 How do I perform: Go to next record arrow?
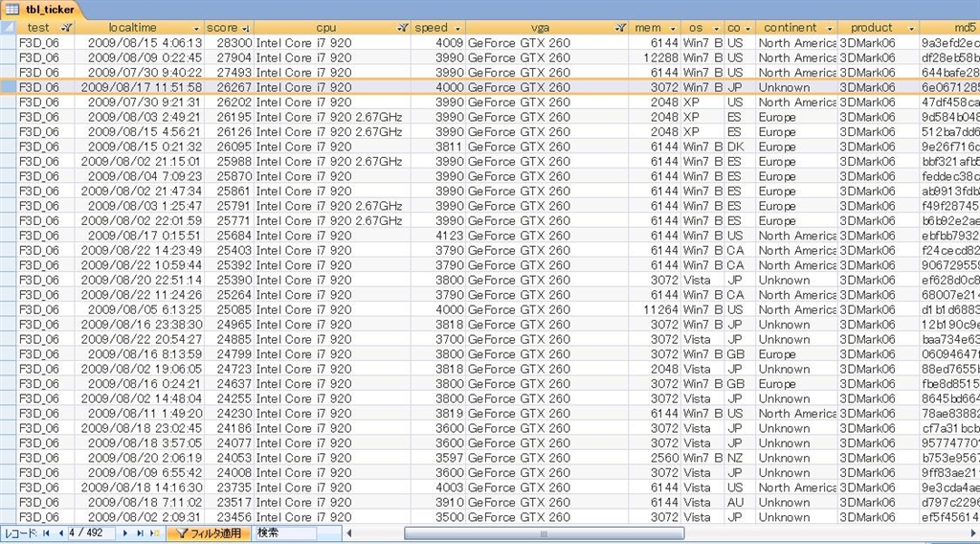pyautogui.click(x=125, y=533)
